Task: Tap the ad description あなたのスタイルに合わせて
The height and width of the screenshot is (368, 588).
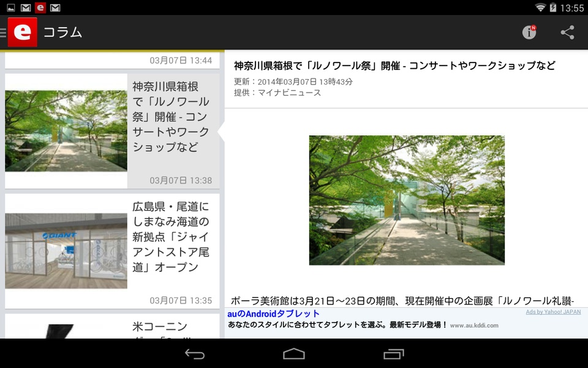Action: click(337, 325)
